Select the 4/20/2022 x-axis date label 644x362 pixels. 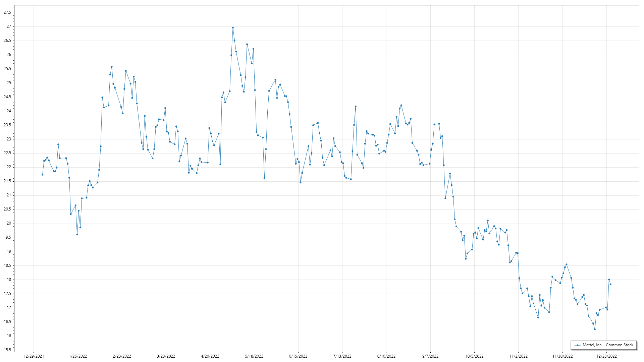210,356
